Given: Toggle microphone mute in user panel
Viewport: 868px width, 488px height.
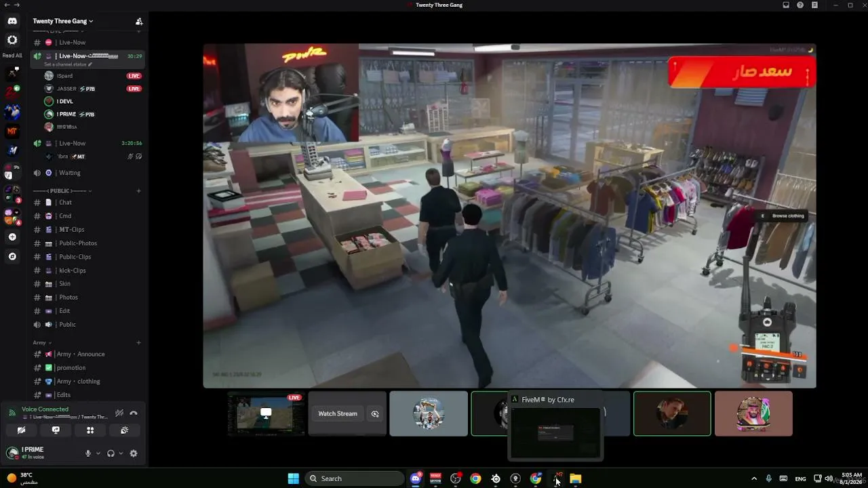Looking at the screenshot, I should (x=87, y=453).
